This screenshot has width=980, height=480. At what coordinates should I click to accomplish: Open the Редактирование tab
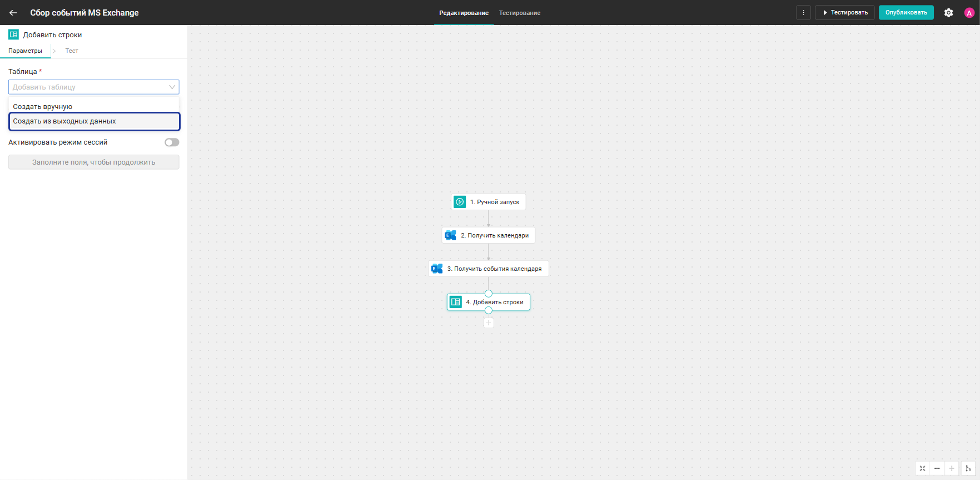(x=464, y=13)
